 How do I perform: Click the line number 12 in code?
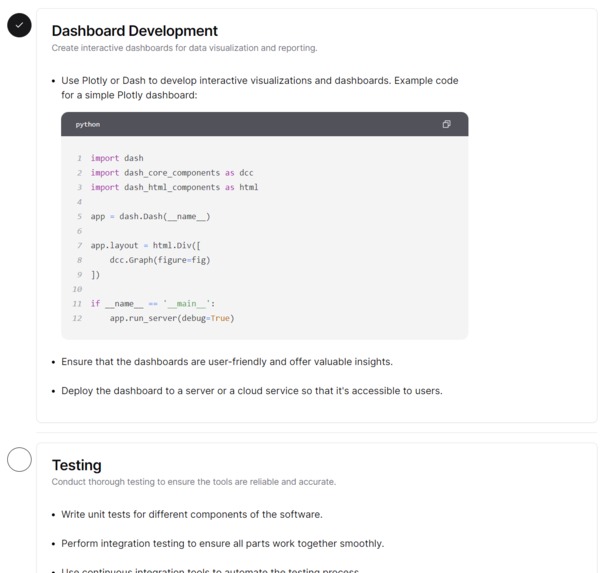point(77,318)
